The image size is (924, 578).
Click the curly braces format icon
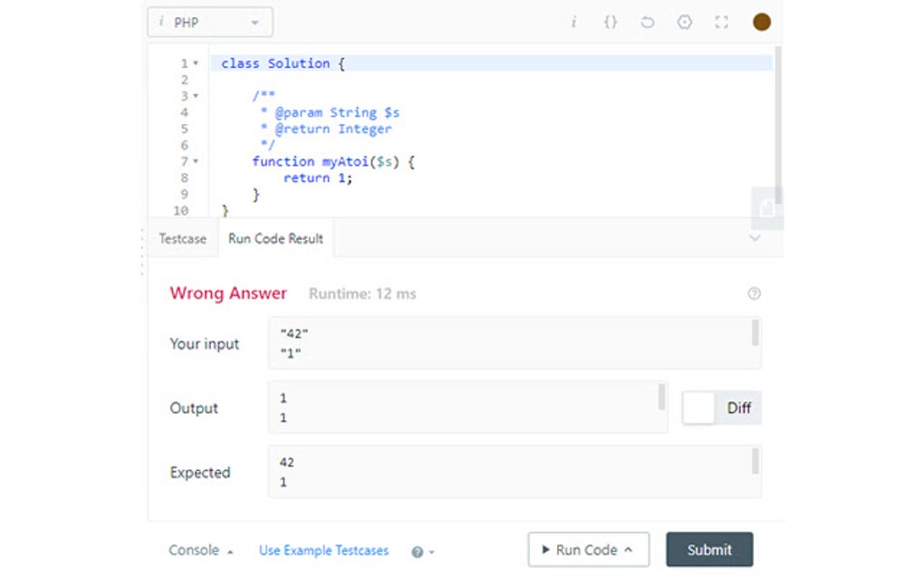click(611, 22)
